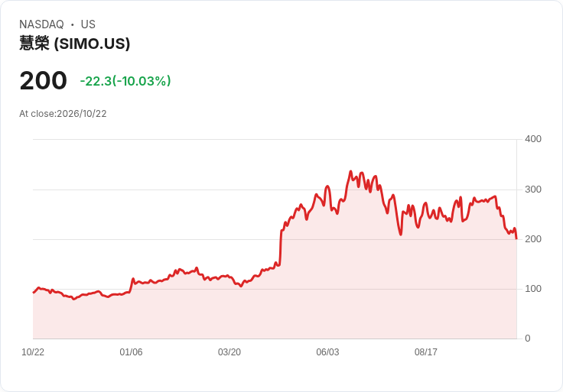Click the 08/17 date axis label
Screen dimensions: 563x392
click(x=426, y=352)
